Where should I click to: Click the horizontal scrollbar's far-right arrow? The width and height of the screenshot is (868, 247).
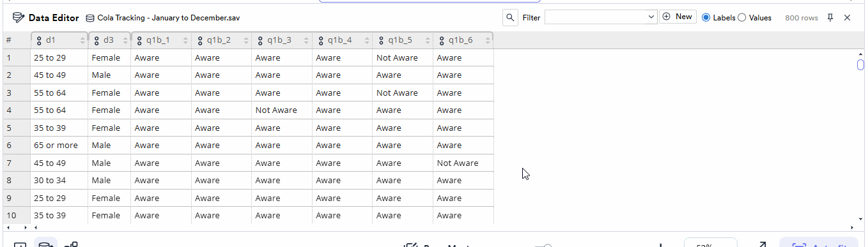(853, 227)
